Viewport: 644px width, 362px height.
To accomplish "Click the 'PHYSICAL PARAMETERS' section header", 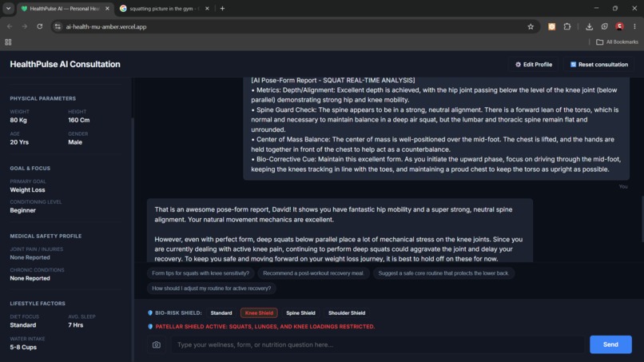I will pos(42,98).
